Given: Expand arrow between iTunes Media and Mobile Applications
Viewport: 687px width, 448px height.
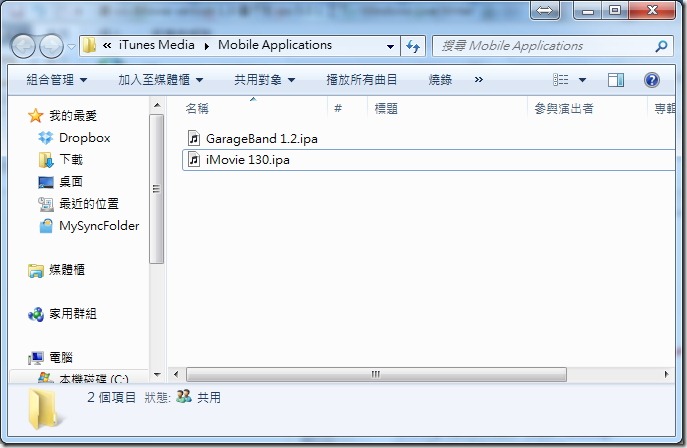Looking at the screenshot, I should [x=206, y=46].
